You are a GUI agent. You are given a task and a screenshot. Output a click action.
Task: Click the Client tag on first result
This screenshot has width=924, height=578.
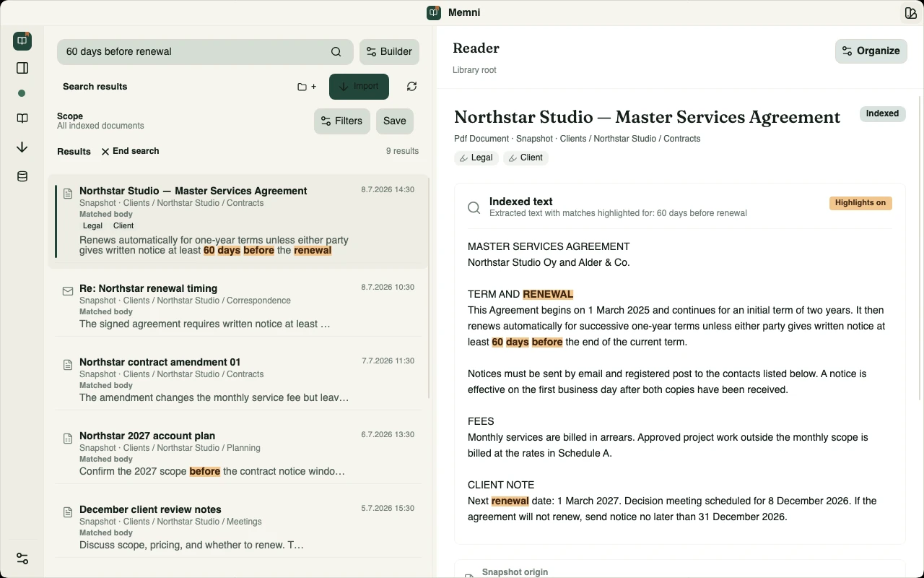coord(123,226)
